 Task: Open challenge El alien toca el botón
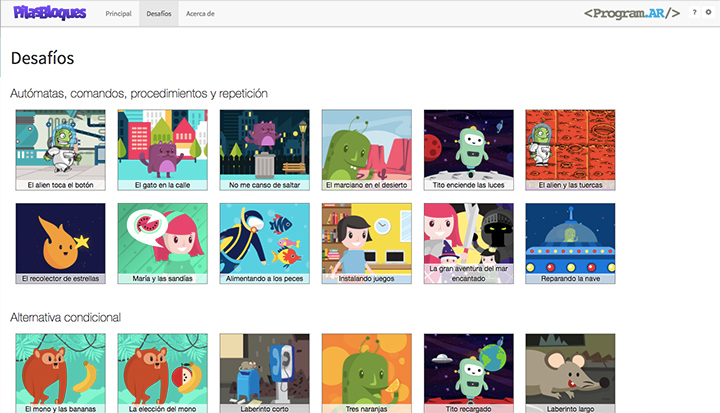click(60, 149)
